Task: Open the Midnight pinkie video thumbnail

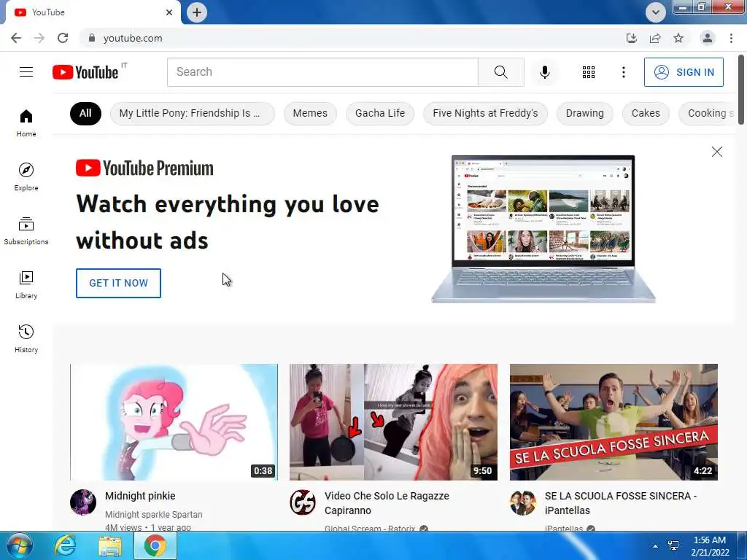Action: click(x=174, y=422)
